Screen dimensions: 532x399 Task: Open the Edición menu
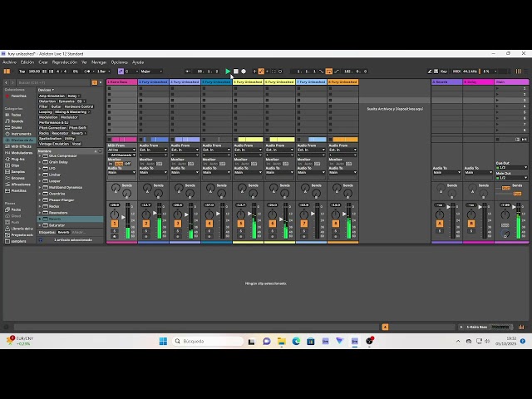coord(27,62)
